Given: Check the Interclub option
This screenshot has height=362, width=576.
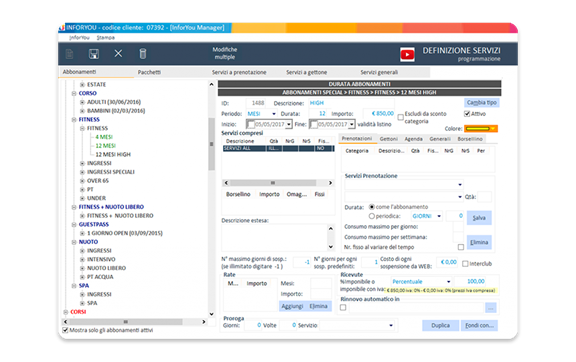Looking at the screenshot, I should click(465, 264).
